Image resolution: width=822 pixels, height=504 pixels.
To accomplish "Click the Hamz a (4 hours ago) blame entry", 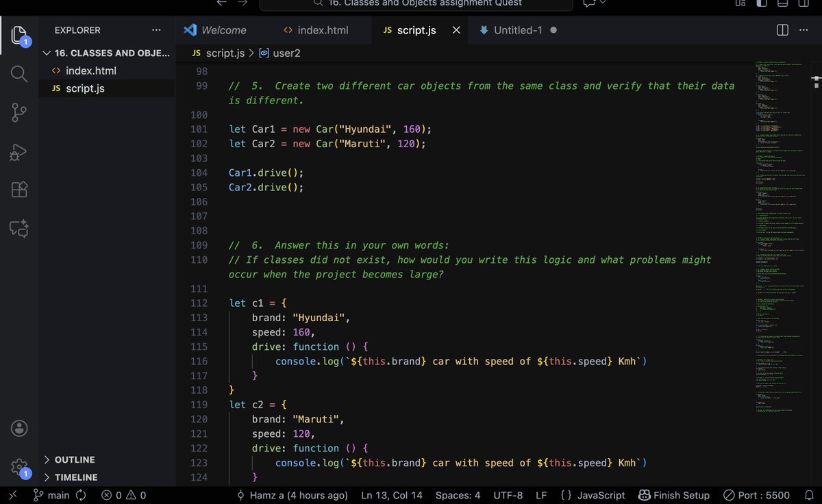I will [x=292, y=495].
